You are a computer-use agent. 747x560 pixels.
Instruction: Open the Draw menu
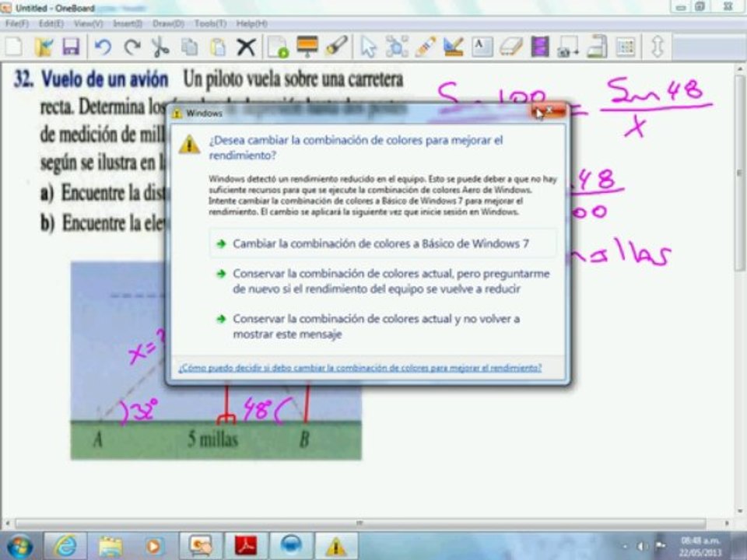tap(168, 23)
